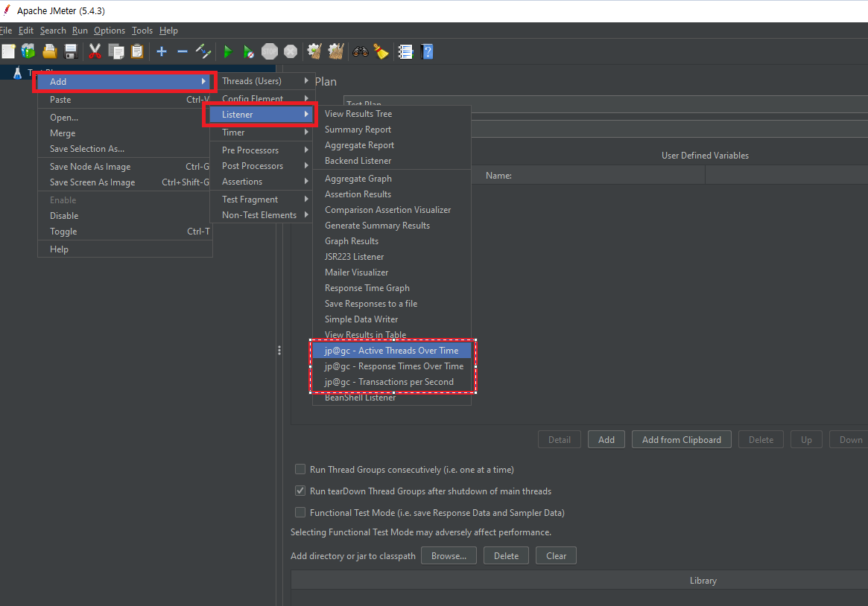
Task: Click the New test plan icon
Action: click(x=8, y=51)
